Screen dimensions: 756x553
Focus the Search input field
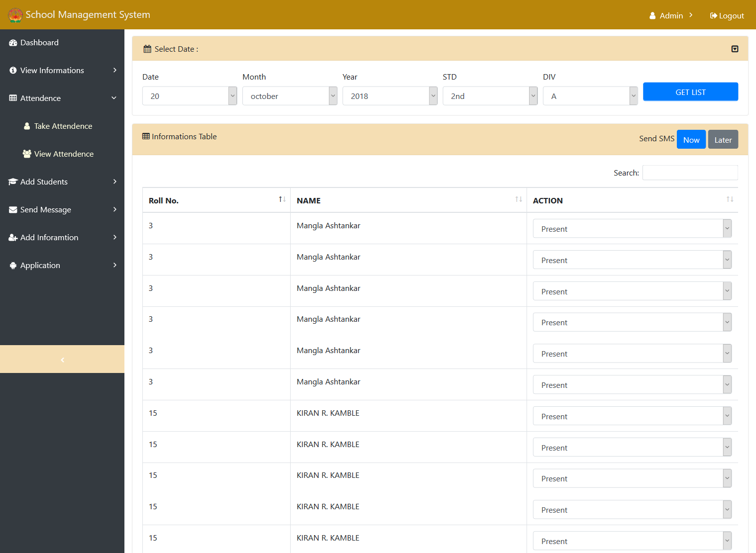tap(690, 173)
